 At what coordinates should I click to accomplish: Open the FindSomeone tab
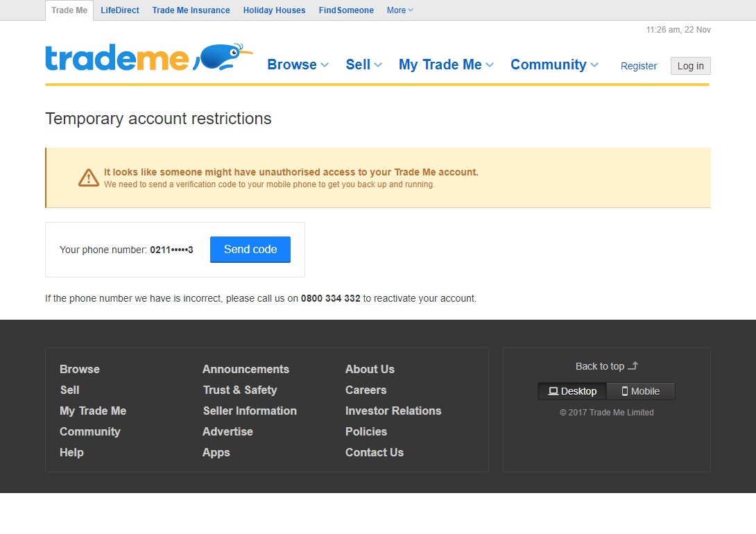[x=345, y=10]
